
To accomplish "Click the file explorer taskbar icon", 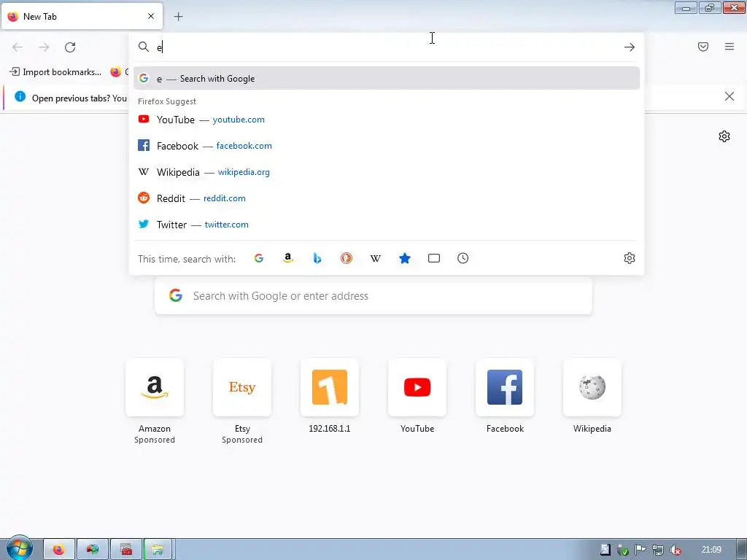I will (x=158, y=550).
